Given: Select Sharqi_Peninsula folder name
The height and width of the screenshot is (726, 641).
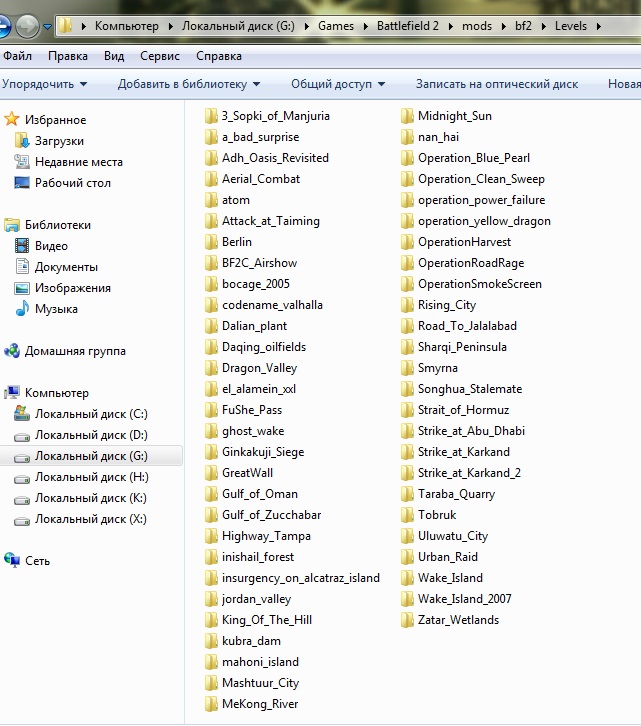Looking at the screenshot, I should (462, 347).
